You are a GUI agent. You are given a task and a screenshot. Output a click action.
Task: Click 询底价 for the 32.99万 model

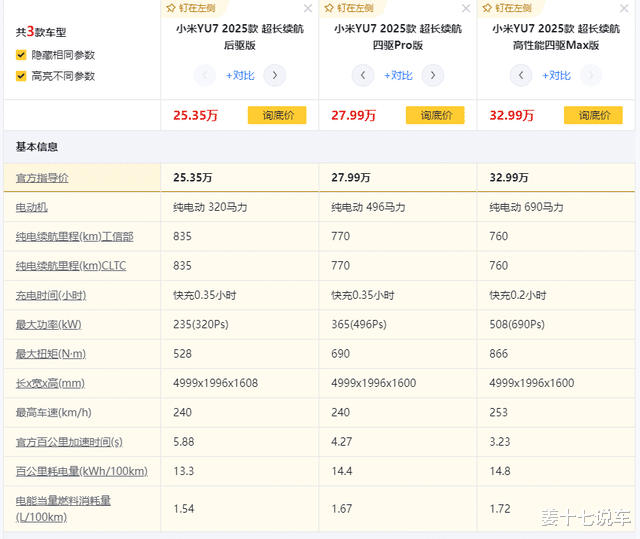[x=593, y=115]
